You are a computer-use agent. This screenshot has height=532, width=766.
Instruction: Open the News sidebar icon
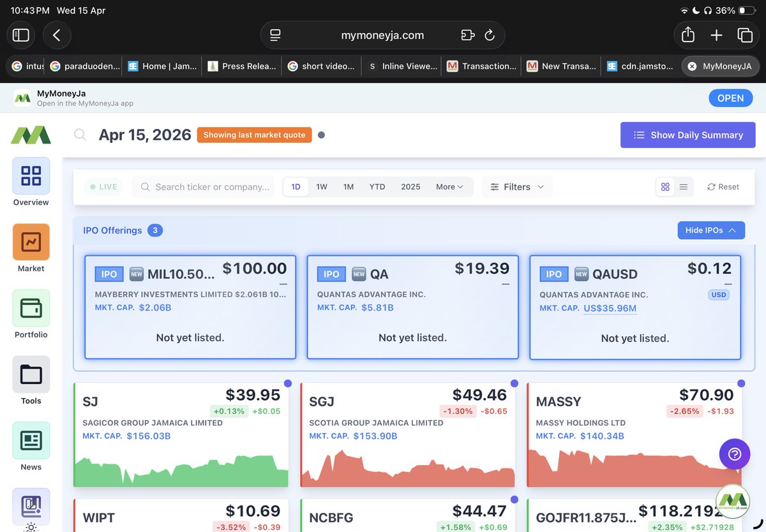point(31,441)
